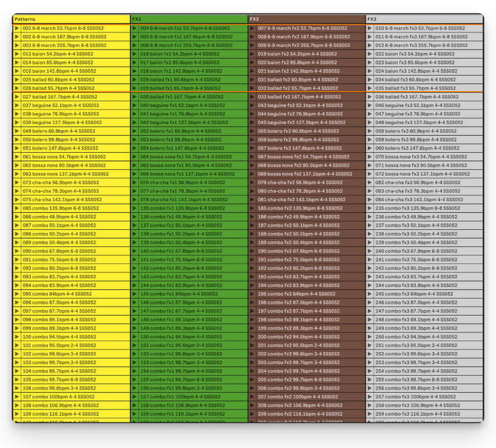The width and height of the screenshot is (496, 448).
Task: Launch clip 006 6-8 march fx1 255.7bpm
Action: [x=134, y=45]
